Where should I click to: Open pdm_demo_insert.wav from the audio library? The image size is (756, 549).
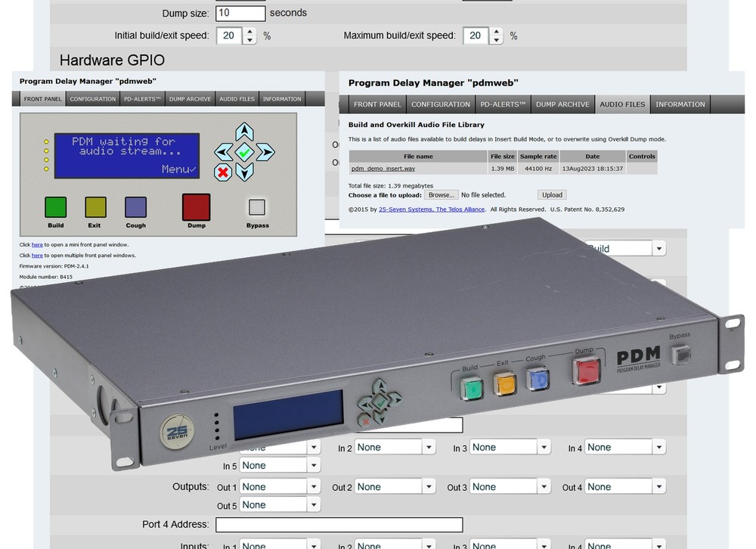tap(382, 168)
